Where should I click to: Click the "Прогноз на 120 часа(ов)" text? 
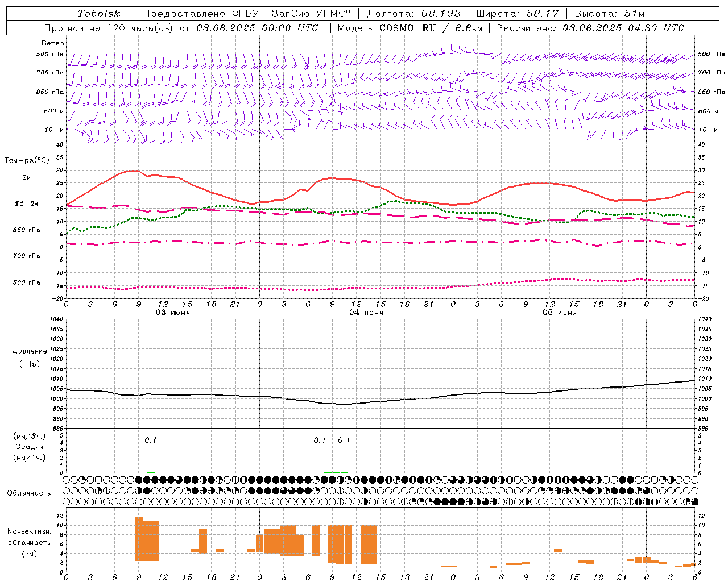point(110,28)
